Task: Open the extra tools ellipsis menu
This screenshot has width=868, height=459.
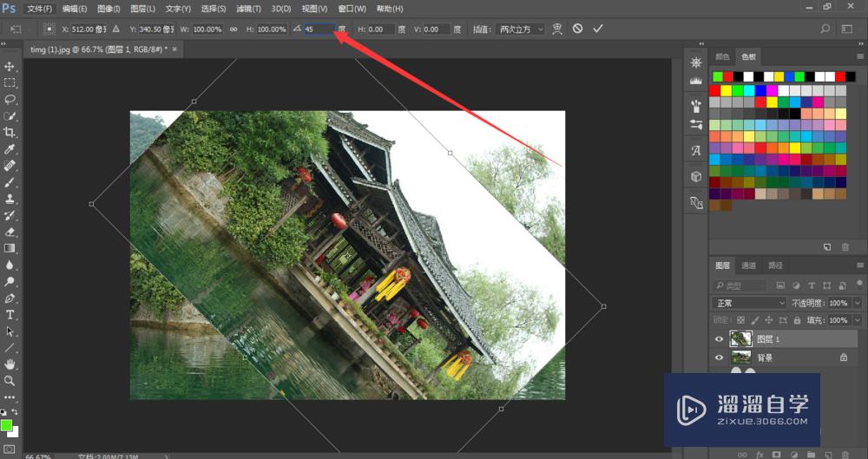Action: tap(10, 397)
